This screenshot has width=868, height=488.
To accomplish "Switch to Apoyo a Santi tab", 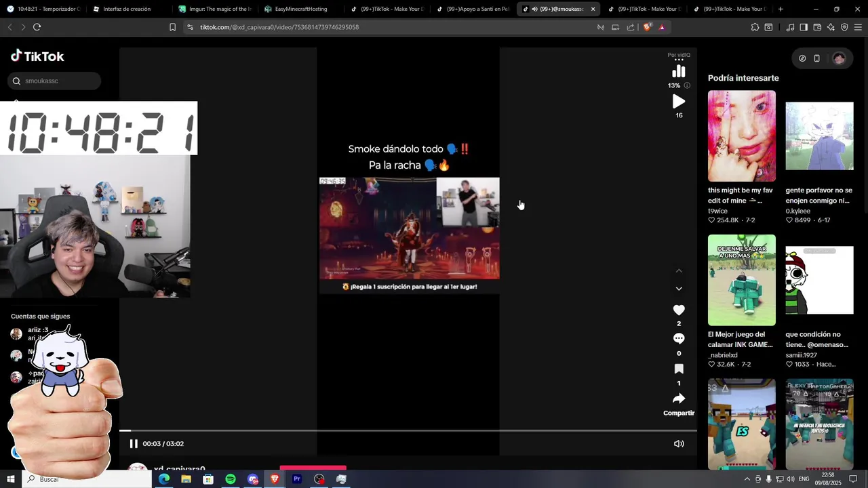I will (472, 9).
